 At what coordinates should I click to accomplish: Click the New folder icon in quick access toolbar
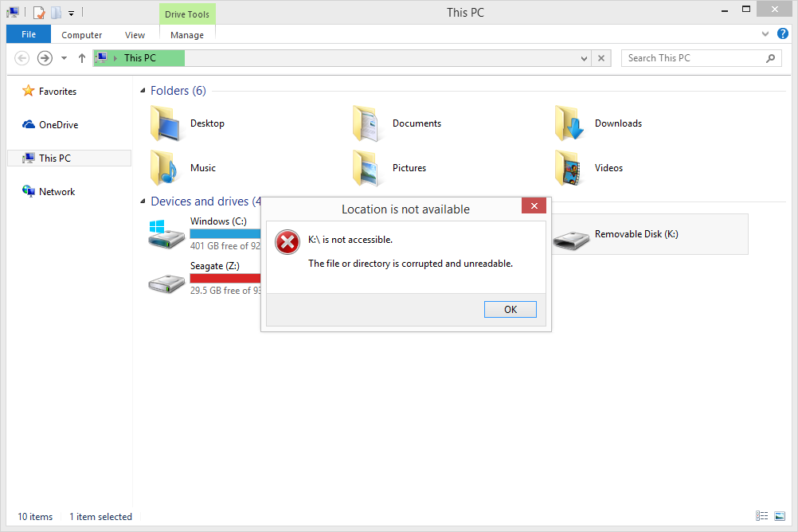pos(56,12)
